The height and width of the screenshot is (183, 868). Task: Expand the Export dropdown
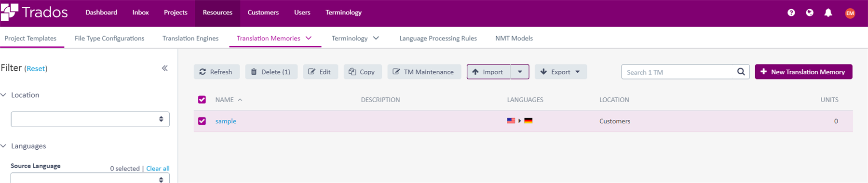[561, 72]
